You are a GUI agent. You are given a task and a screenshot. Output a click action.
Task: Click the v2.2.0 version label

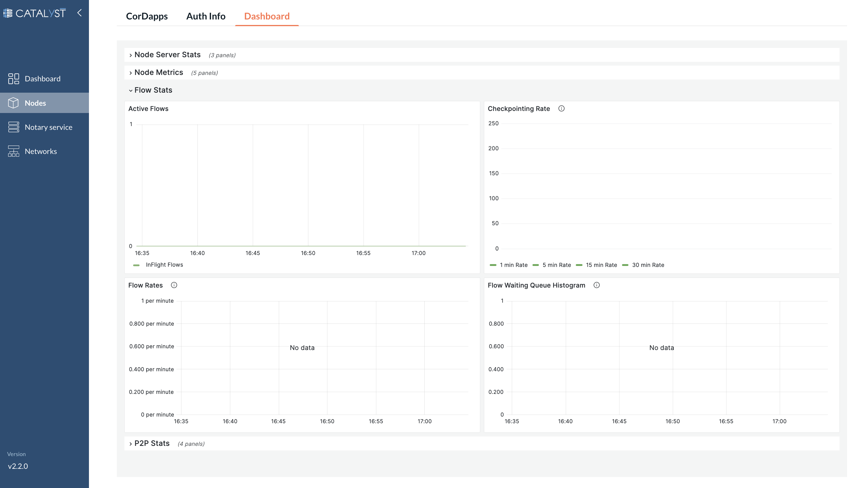(18, 466)
